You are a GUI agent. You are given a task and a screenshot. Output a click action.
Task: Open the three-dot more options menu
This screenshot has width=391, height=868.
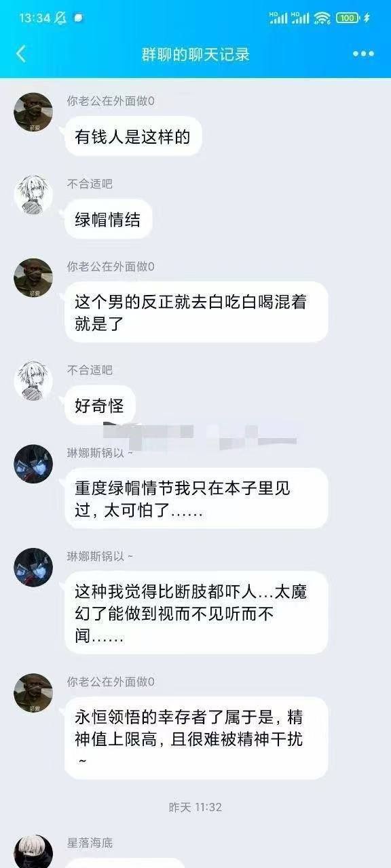(363, 54)
